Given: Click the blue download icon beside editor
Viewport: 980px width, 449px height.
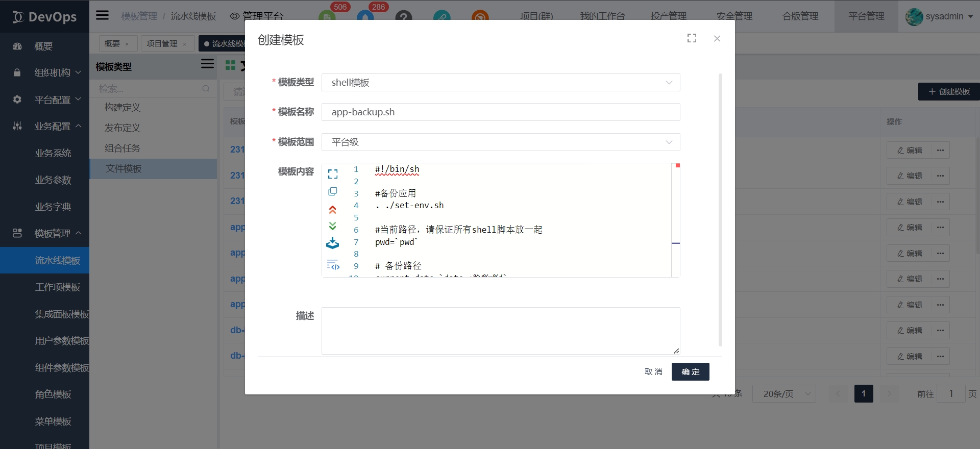Looking at the screenshot, I should [x=333, y=243].
